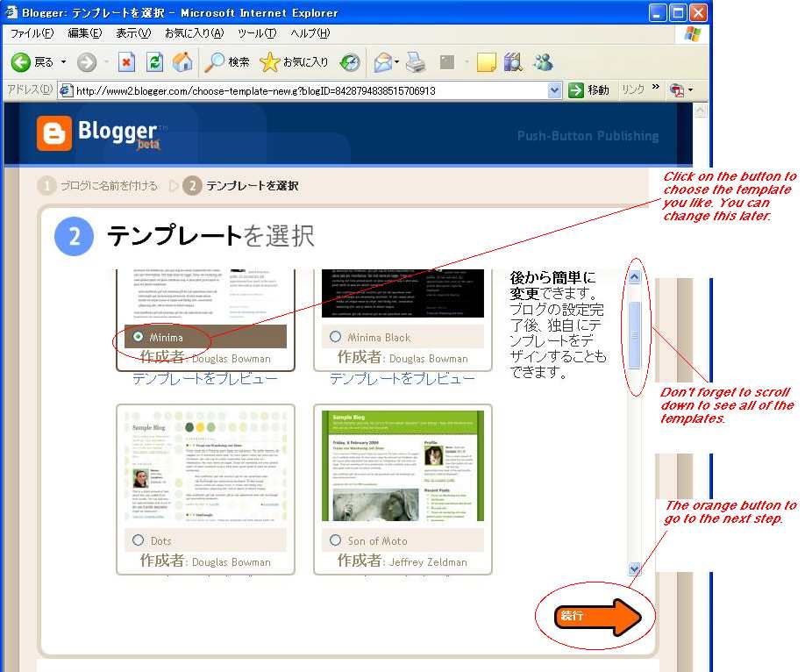Click the URL address field
Viewport: 805px width, 672px height.
(310, 91)
